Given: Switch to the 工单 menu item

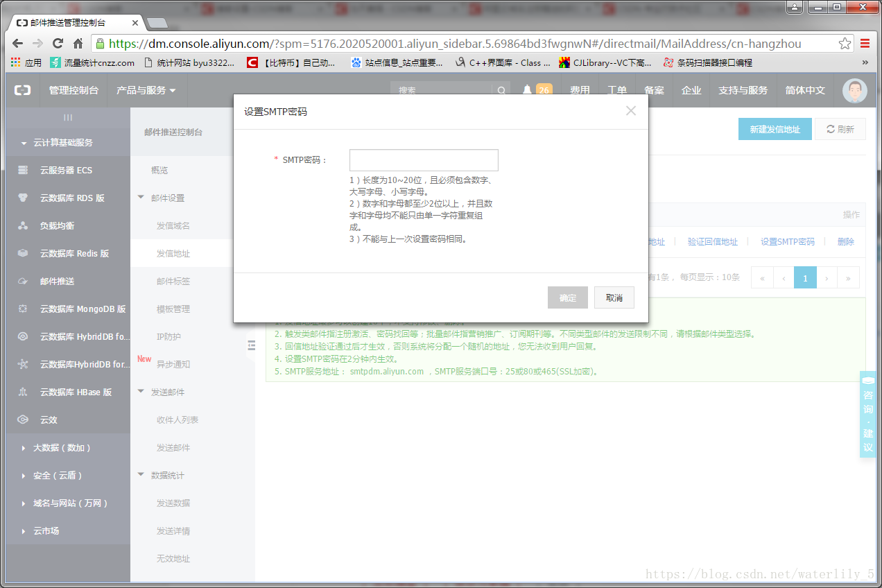Looking at the screenshot, I should pyautogui.click(x=617, y=90).
